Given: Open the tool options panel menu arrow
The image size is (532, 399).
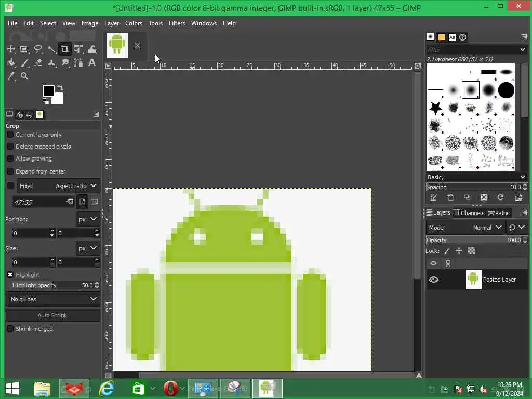Looking at the screenshot, I should (96, 115).
